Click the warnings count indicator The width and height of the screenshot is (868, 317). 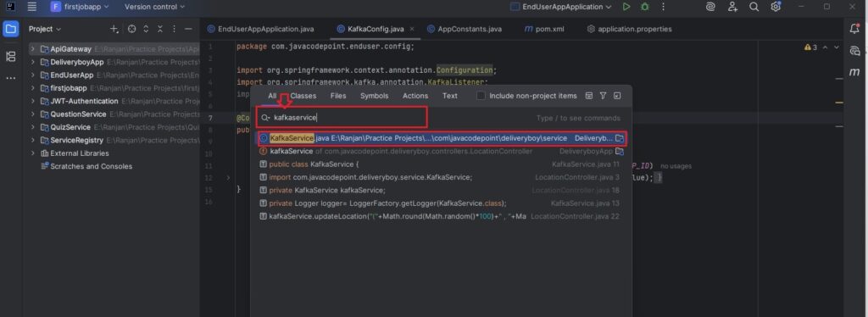[810, 47]
